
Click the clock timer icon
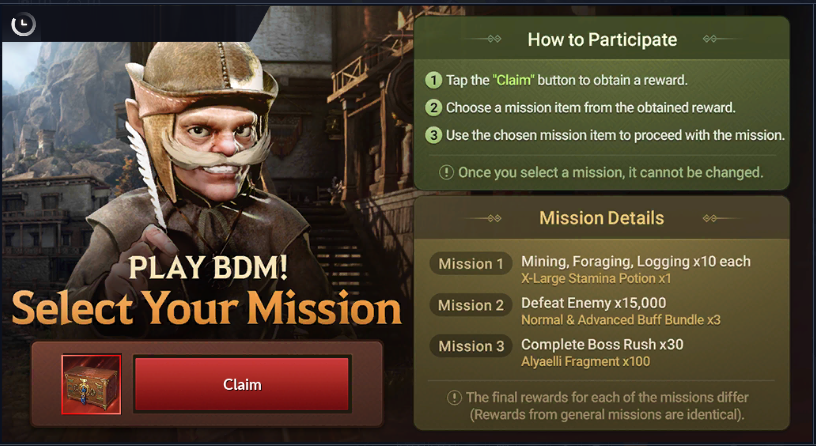coord(23,24)
